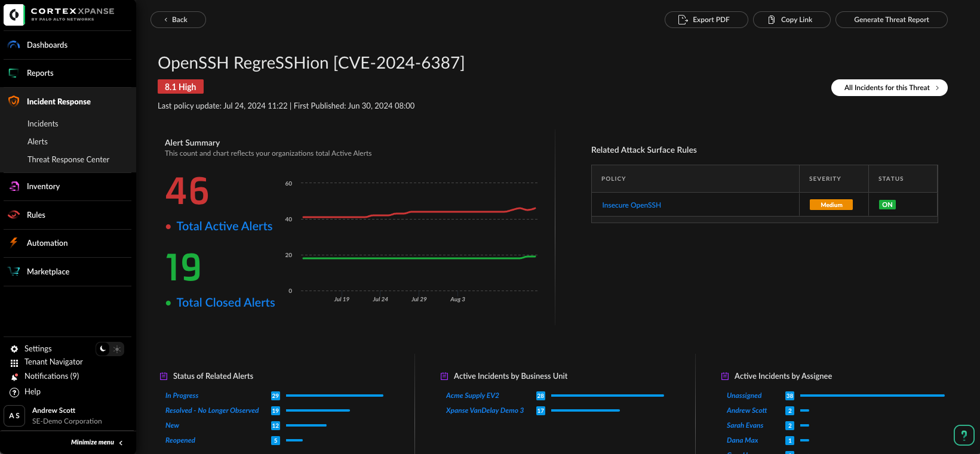980x454 pixels.
Task: Click the Rules icon in sidebar
Action: (14, 215)
